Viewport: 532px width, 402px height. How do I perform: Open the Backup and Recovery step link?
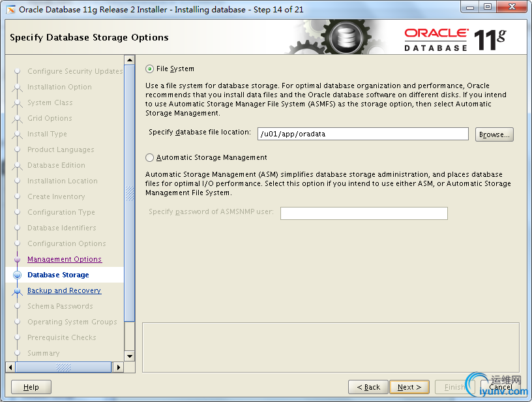click(64, 290)
